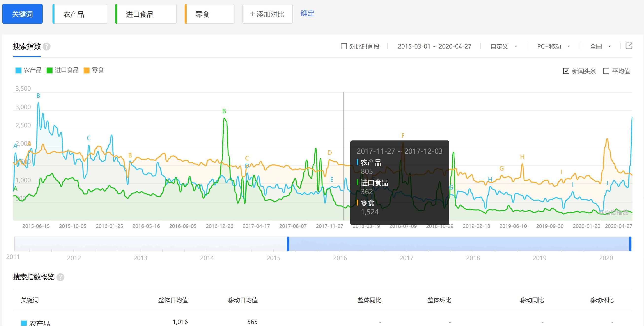Click the help icon beside 搜索指数
This screenshot has width=644, height=326.
click(47, 47)
